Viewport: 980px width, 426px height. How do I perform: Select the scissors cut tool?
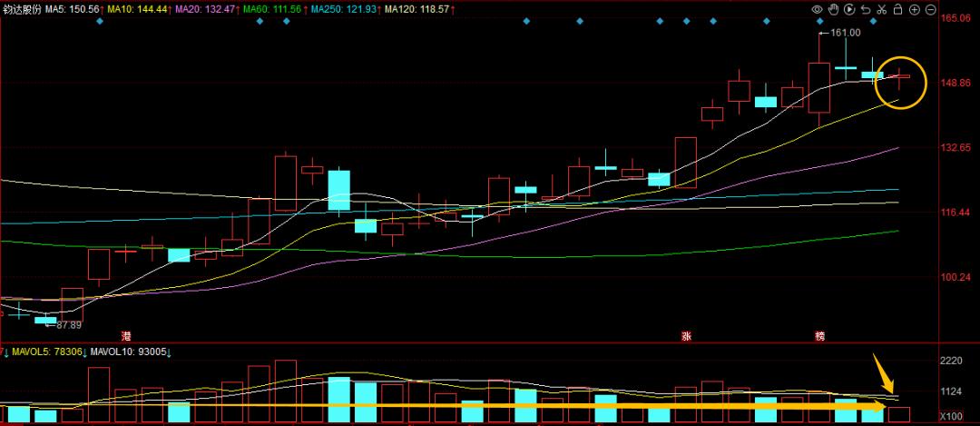click(882, 9)
